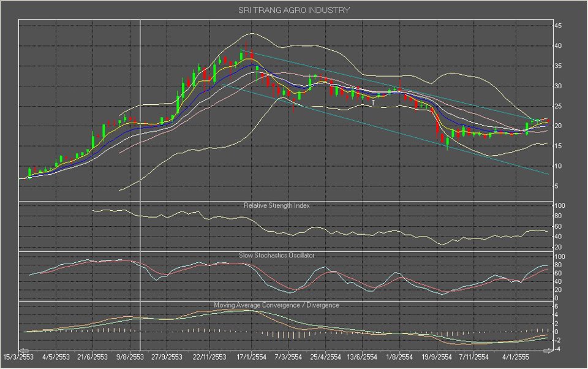Click the right scroll arrow on the date axis
Image resolution: width=588 pixels, height=369 pixels.
[548, 351]
